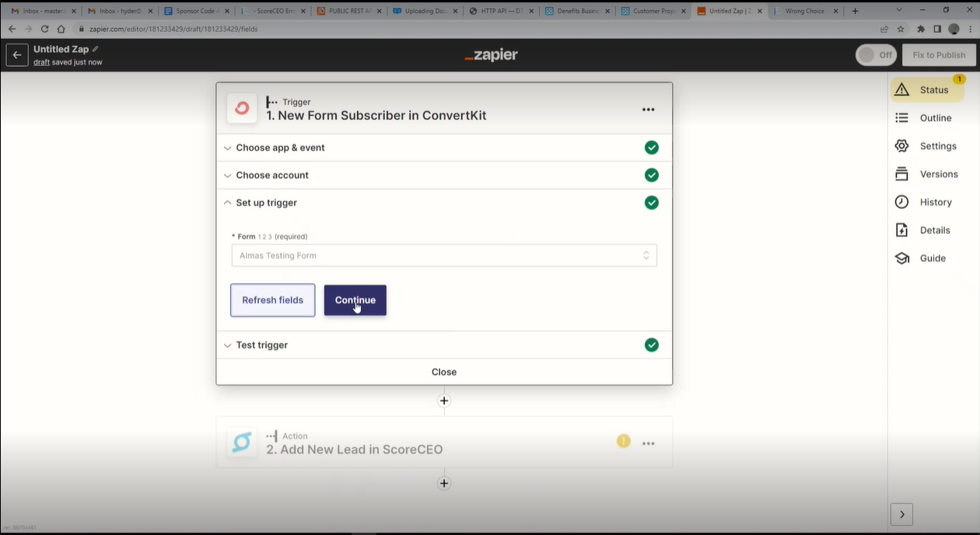Open the Form dropdown showing Almas Testing Form
The height and width of the screenshot is (535, 980).
pyautogui.click(x=444, y=255)
